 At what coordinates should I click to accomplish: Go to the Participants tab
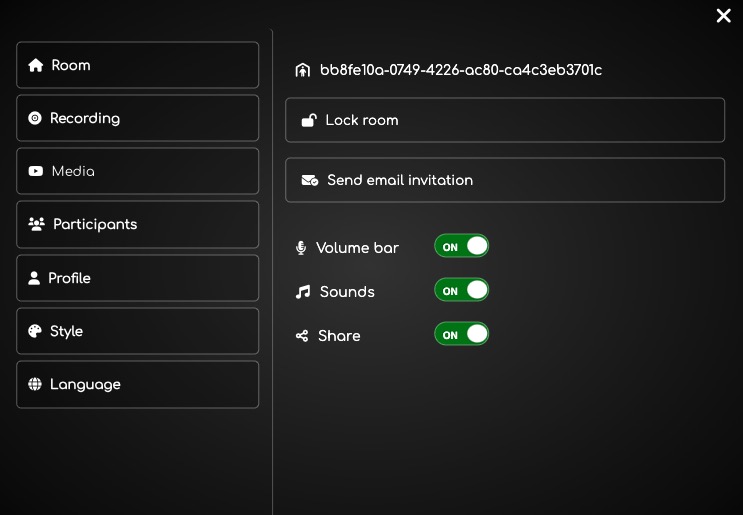pyautogui.click(x=137, y=225)
